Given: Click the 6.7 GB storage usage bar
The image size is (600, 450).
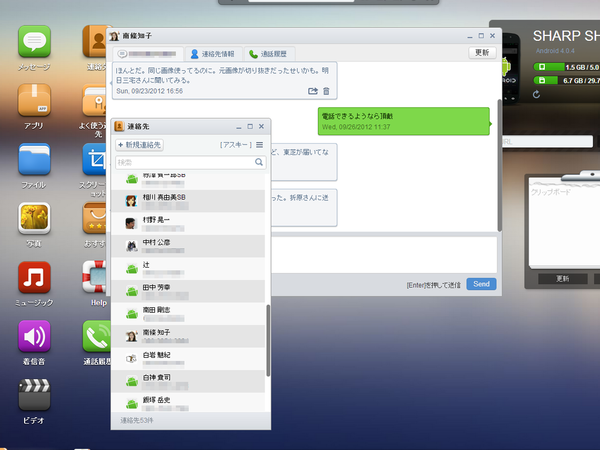Looking at the screenshot, I should pyautogui.click(x=566, y=80).
